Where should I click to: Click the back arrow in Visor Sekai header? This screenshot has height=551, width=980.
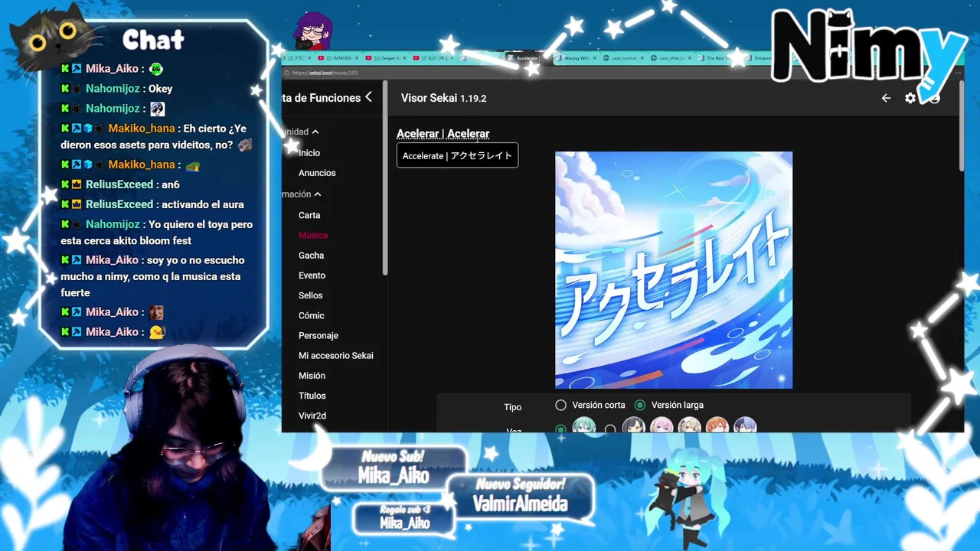pos(886,98)
